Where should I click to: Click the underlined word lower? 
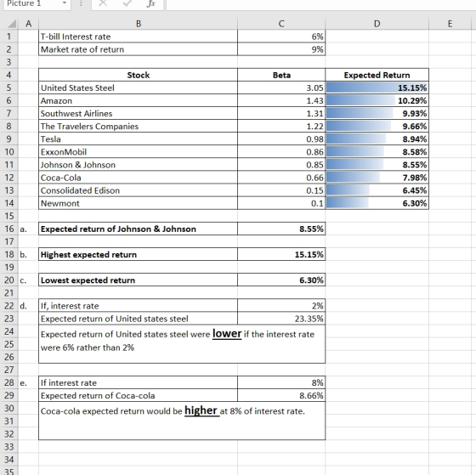tap(227, 334)
